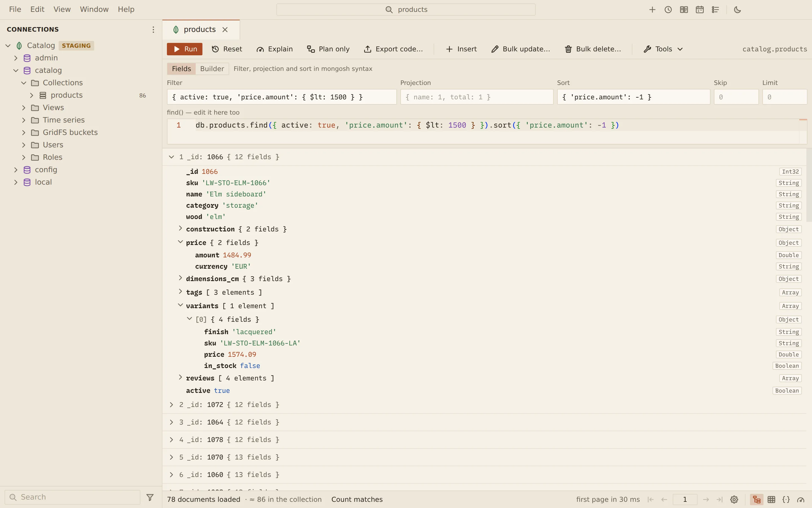
Task: Expand the Roles folder
Action: tap(24, 157)
